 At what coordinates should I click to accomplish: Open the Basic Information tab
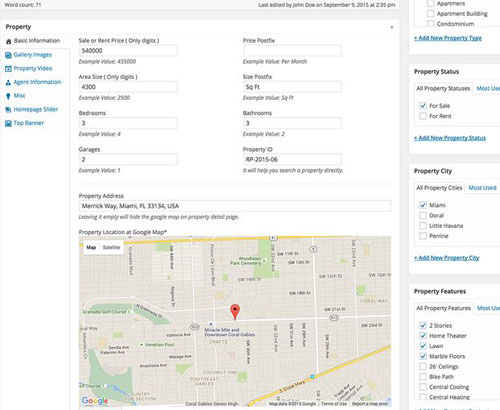click(37, 41)
